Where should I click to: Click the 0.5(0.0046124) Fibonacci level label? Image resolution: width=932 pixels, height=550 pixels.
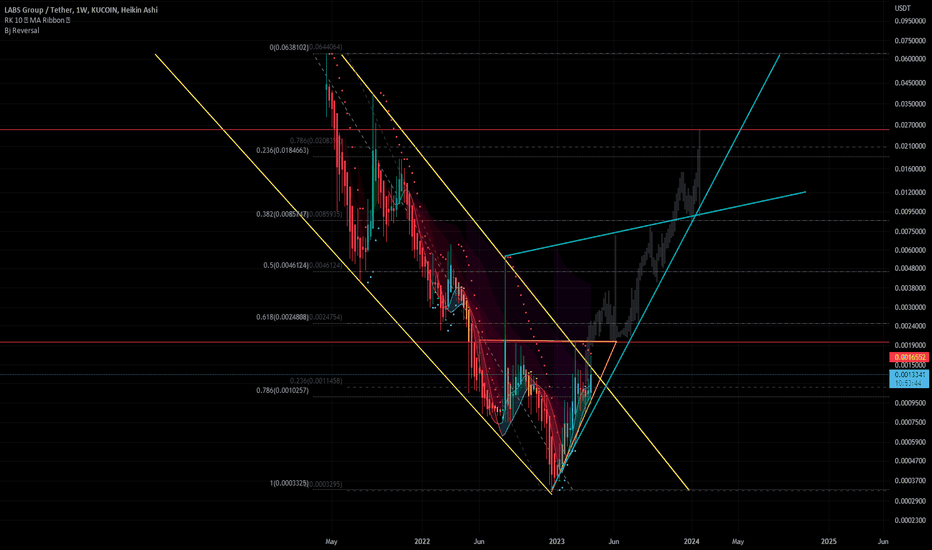coord(286,265)
